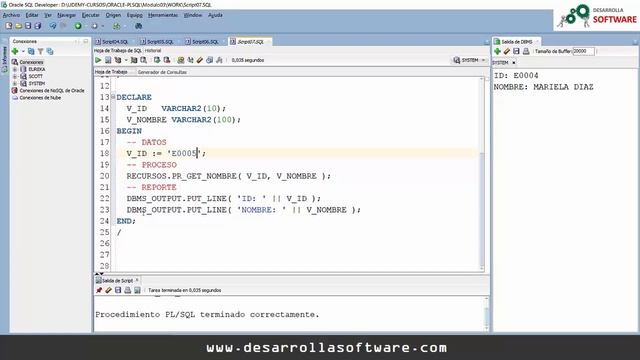
Task: Click the Commit icon in worksheet toolbar
Action: point(157,60)
